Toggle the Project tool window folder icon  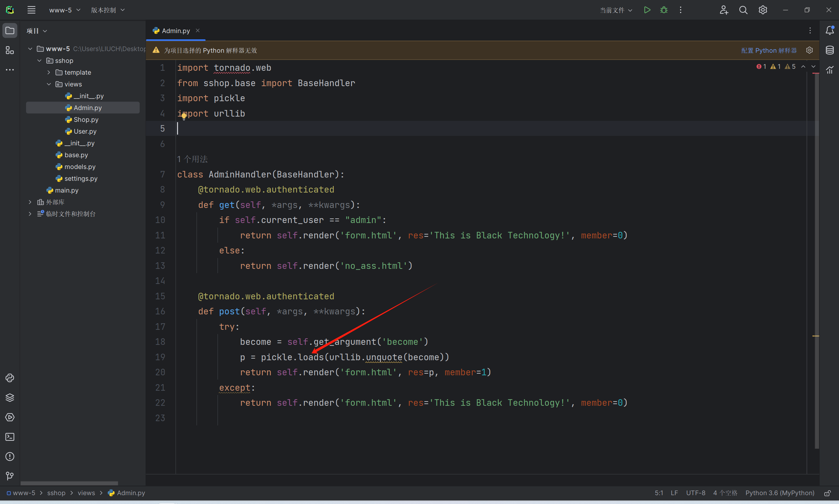(x=10, y=30)
